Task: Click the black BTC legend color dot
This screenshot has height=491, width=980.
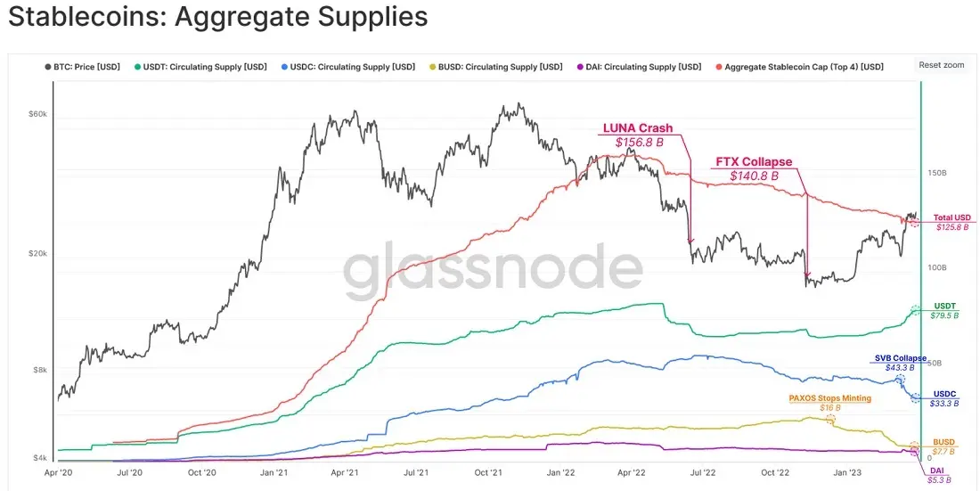Action: point(47,67)
